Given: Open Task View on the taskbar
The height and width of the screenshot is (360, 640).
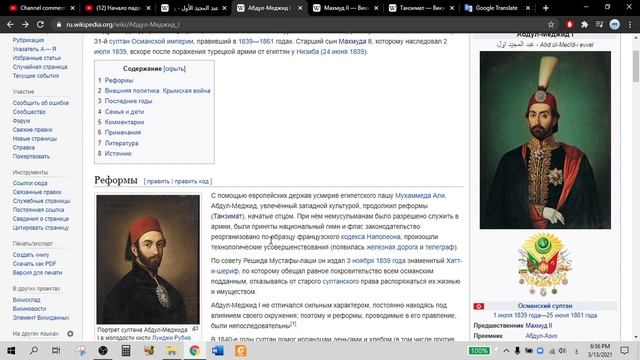Looking at the screenshot, I should point(56,350).
